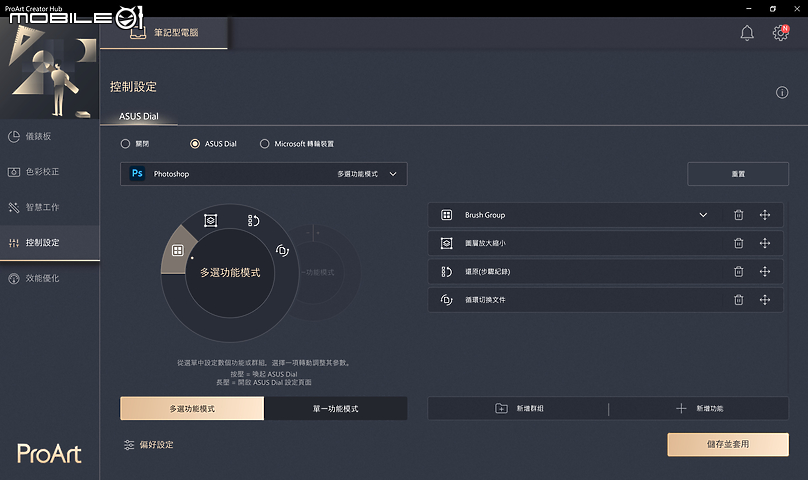This screenshot has height=480, width=808.
Task: Delete the 還原(步驟紀錄) function
Action: [738, 271]
